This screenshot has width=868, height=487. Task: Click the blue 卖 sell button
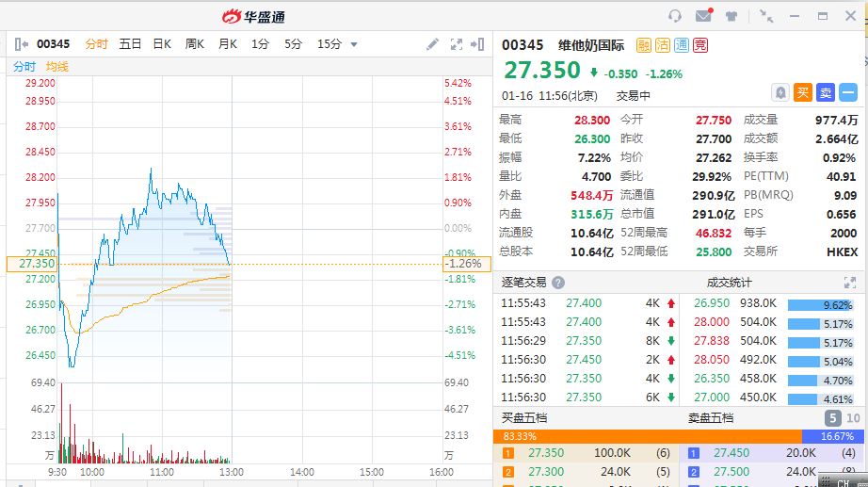coord(826,92)
